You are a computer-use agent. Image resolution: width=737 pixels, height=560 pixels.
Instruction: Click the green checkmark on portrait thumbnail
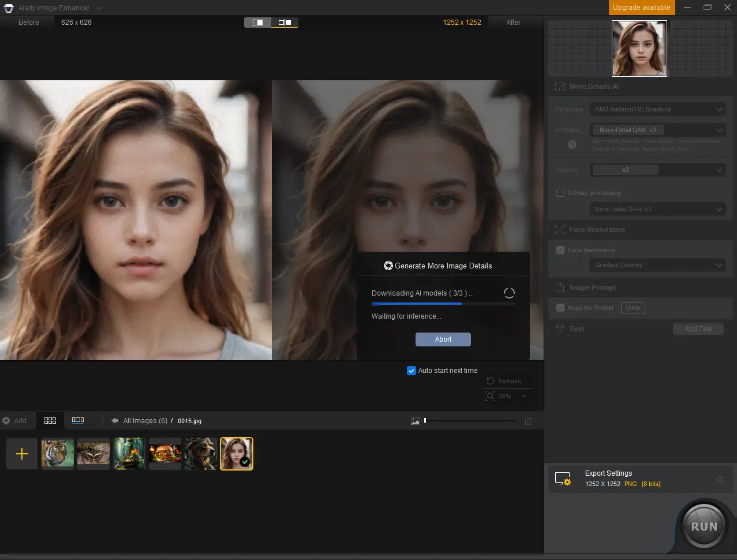(245, 462)
